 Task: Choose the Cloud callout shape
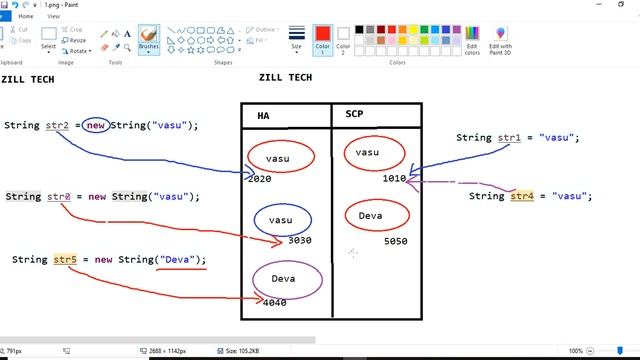[x=231, y=50]
